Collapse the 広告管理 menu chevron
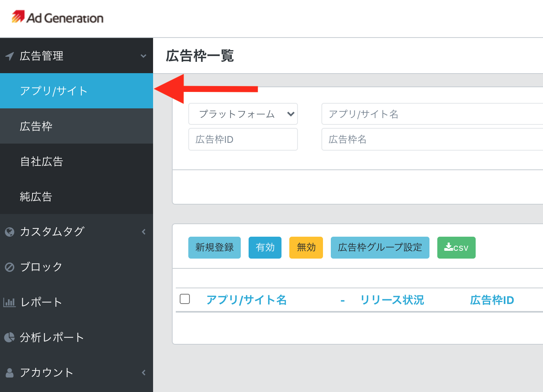Image resolution: width=543 pixels, height=392 pixels. [143, 56]
